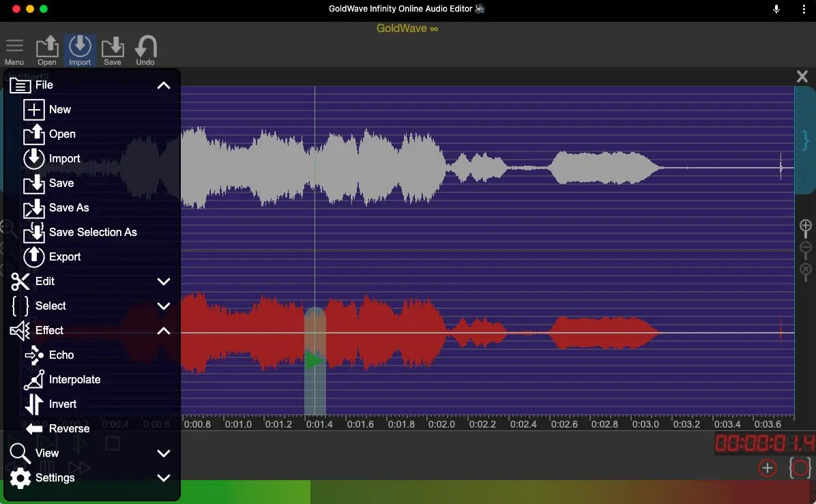Viewport: 816px width, 504px height.
Task: Expand the Edit section chevron
Action: 164,282
